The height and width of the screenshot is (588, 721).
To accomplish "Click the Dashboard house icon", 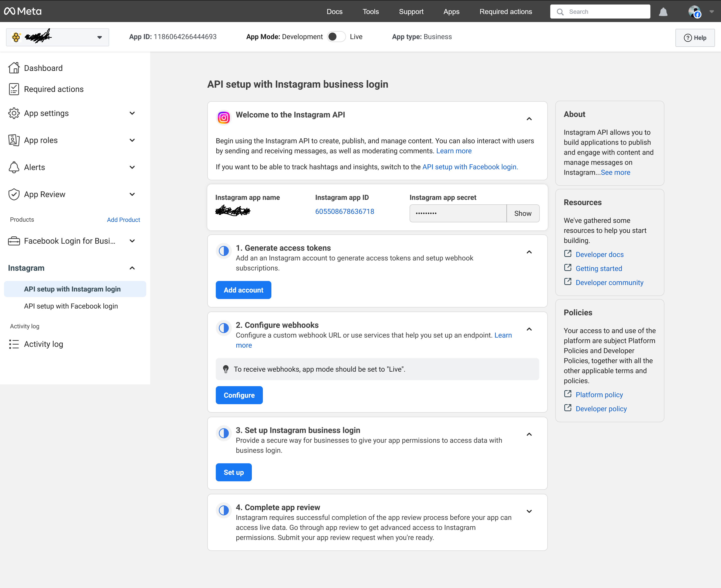I will 14,68.
